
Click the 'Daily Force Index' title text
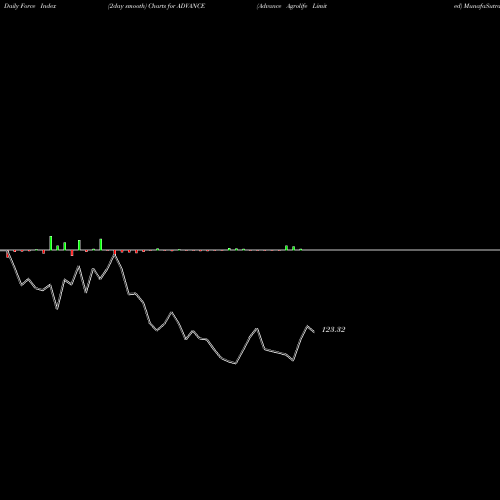coord(30,6)
